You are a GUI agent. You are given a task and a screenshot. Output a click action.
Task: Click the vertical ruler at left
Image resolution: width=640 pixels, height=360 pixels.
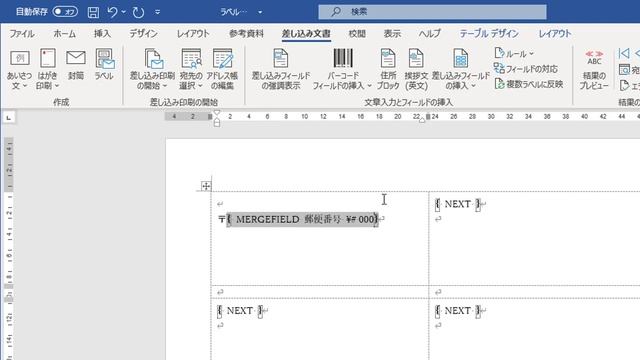pos(9,249)
